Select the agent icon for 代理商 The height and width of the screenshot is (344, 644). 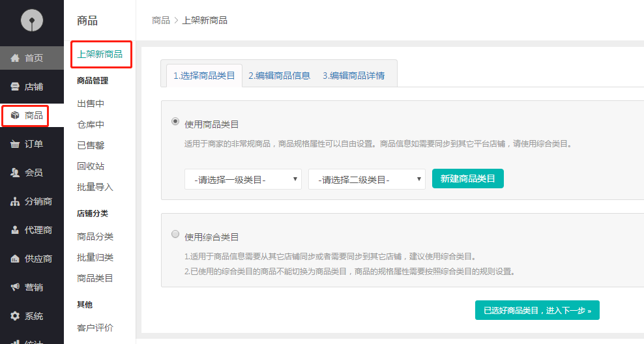15,230
